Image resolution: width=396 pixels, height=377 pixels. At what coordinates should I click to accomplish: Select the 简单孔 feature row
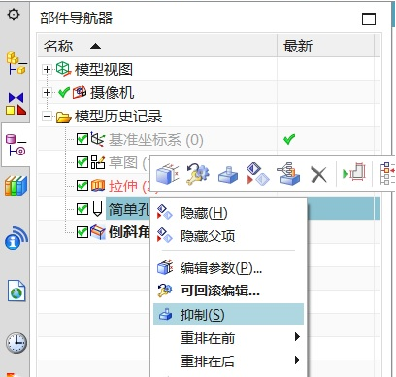129,209
